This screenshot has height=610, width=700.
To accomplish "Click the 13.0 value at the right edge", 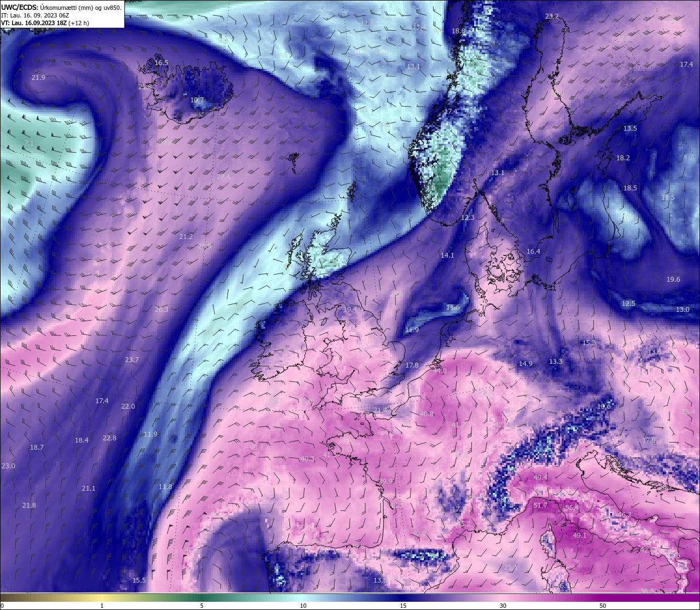I will (682, 310).
